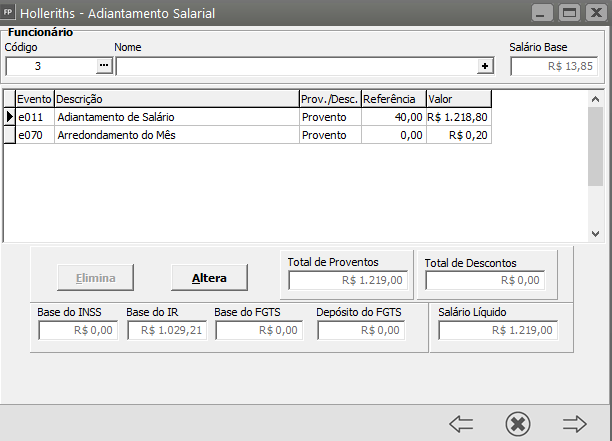Select the Adiantamento de Salário row

[x=175, y=117]
